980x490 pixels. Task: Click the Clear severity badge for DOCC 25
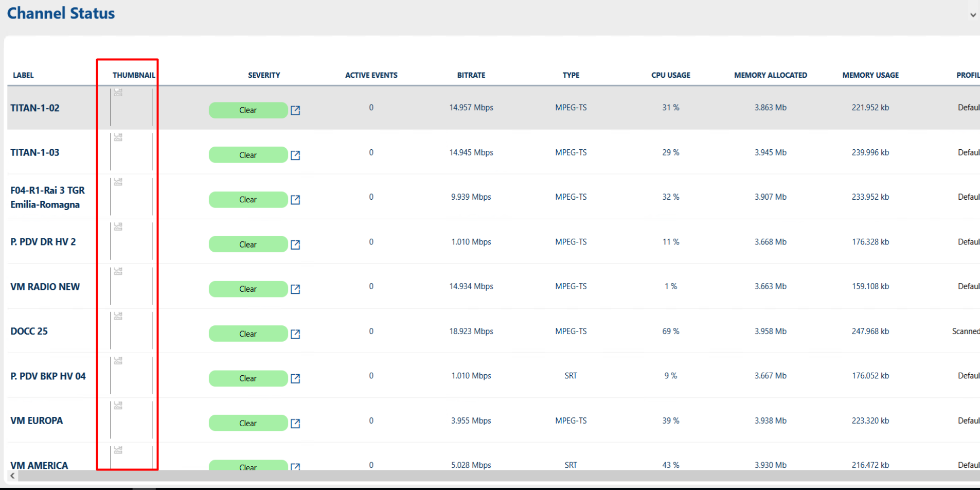tap(248, 334)
